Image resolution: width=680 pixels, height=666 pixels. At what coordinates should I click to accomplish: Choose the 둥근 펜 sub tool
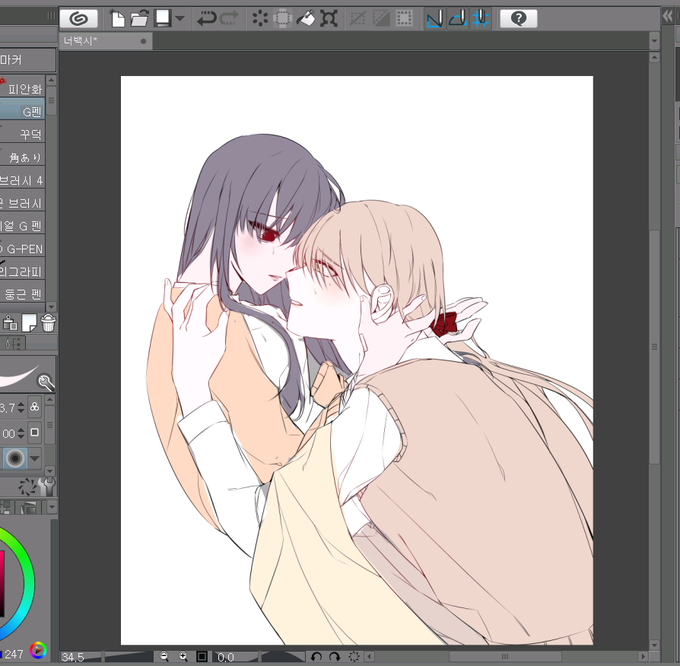pos(22,294)
